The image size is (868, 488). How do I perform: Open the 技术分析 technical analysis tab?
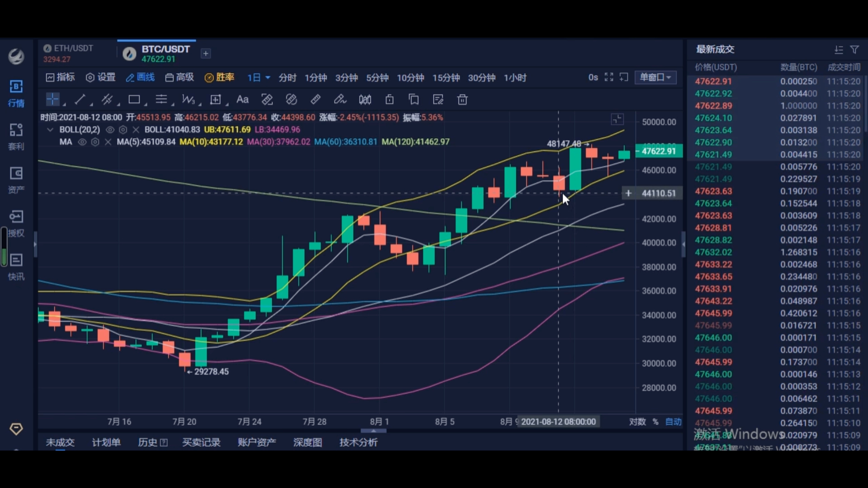coord(359,442)
